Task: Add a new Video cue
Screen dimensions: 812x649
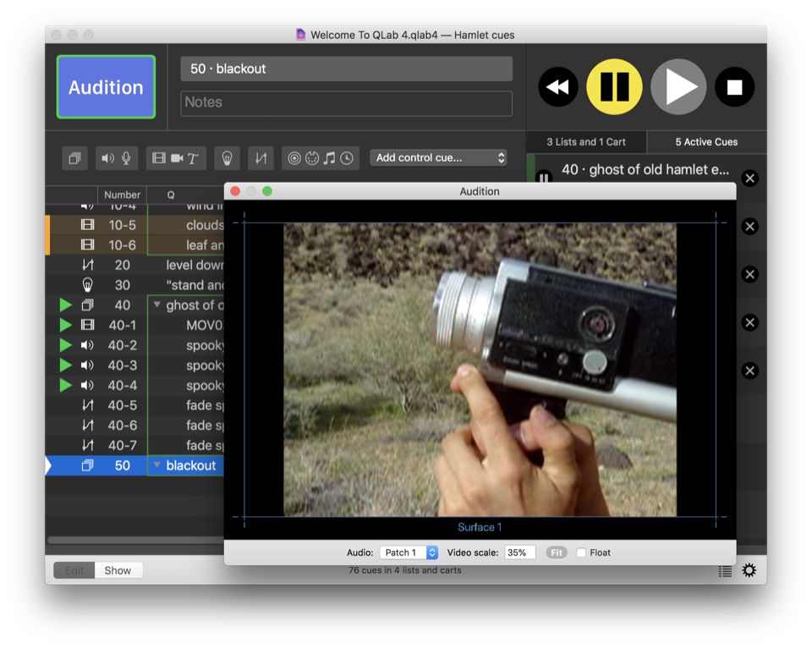Action: click(x=158, y=158)
